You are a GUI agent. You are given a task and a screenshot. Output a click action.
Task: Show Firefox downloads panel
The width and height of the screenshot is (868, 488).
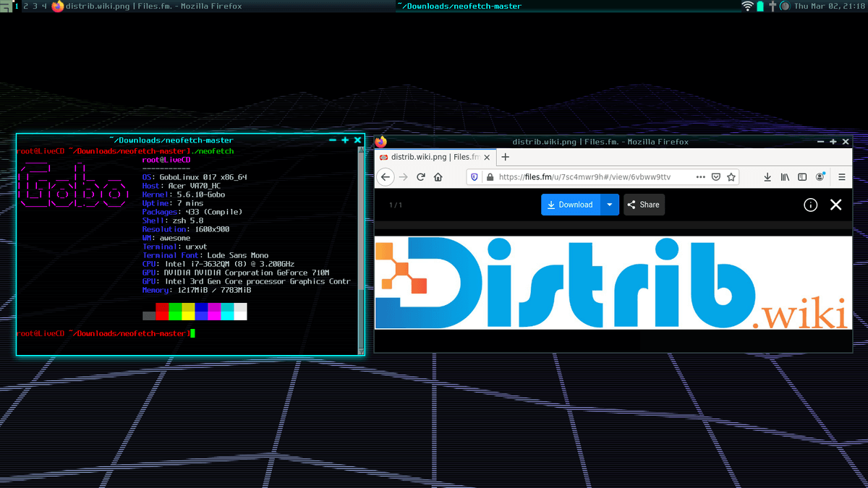pyautogui.click(x=767, y=176)
